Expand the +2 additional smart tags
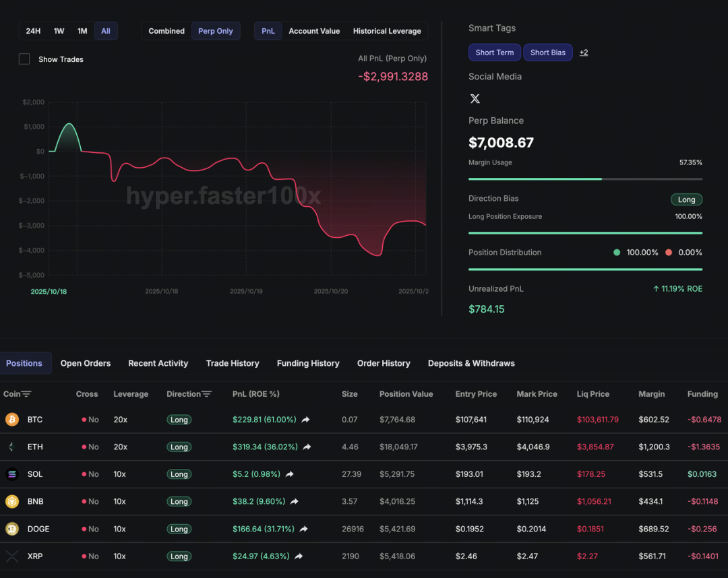Image resolution: width=728 pixels, height=578 pixels. click(x=583, y=53)
